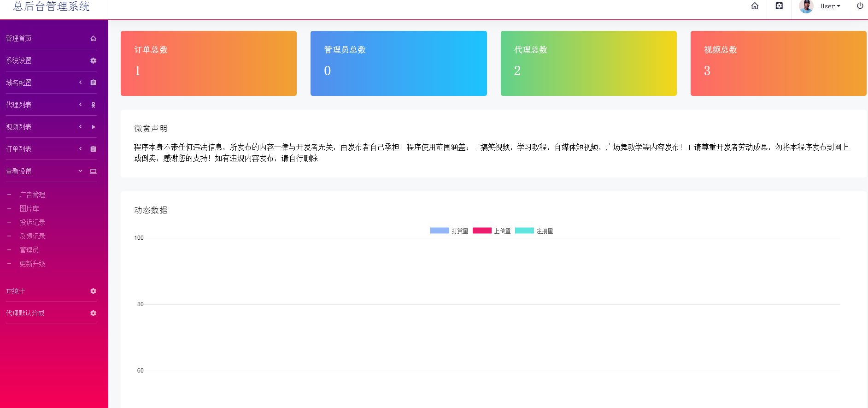Click the clipboard icon beside 订单列表
The height and width of the screenshot is (408, 868).
93,149
